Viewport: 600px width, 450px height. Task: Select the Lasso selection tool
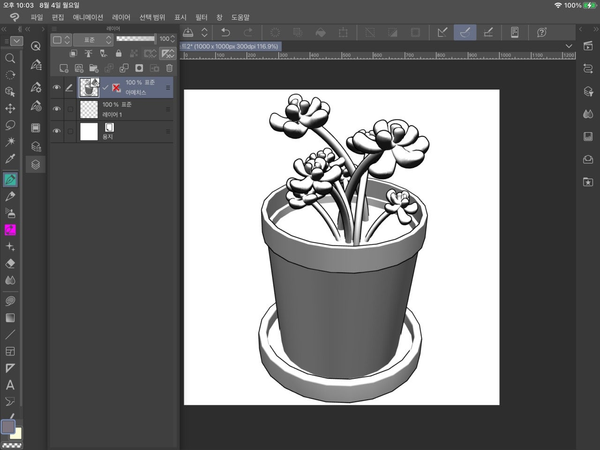coord(11,125)
